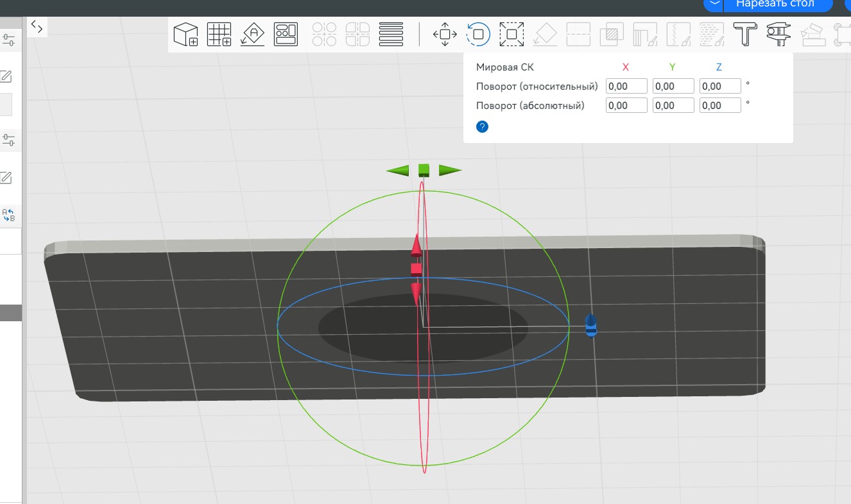
Task: Select the Auto orient tool
Action: [x=252, y=34]
